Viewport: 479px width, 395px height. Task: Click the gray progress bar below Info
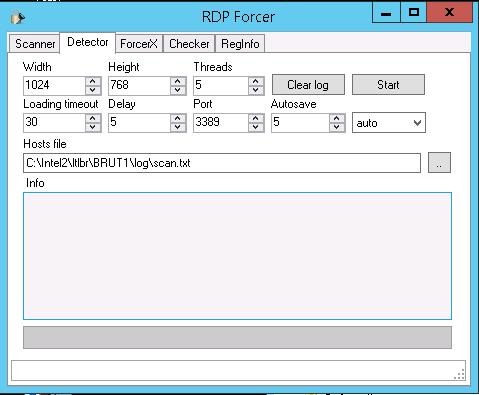click(x=237, y=337)
